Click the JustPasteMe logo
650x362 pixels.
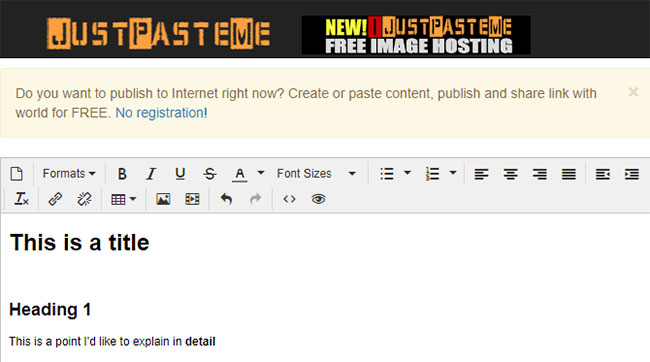click(x=158, y=33)
